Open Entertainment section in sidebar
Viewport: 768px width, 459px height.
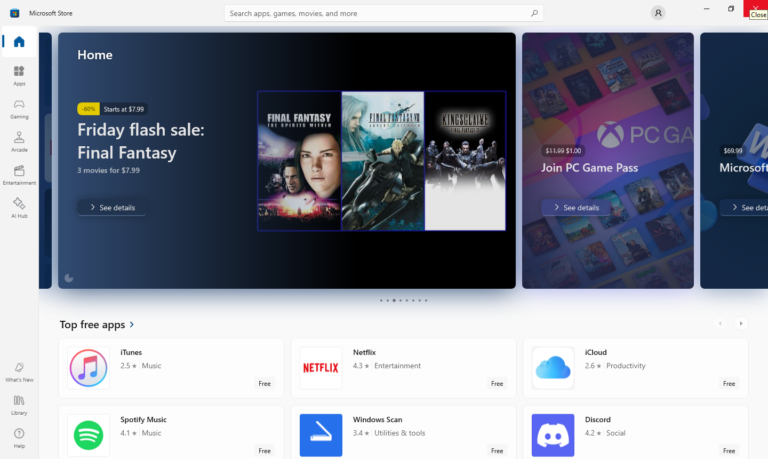pos(19,175)
